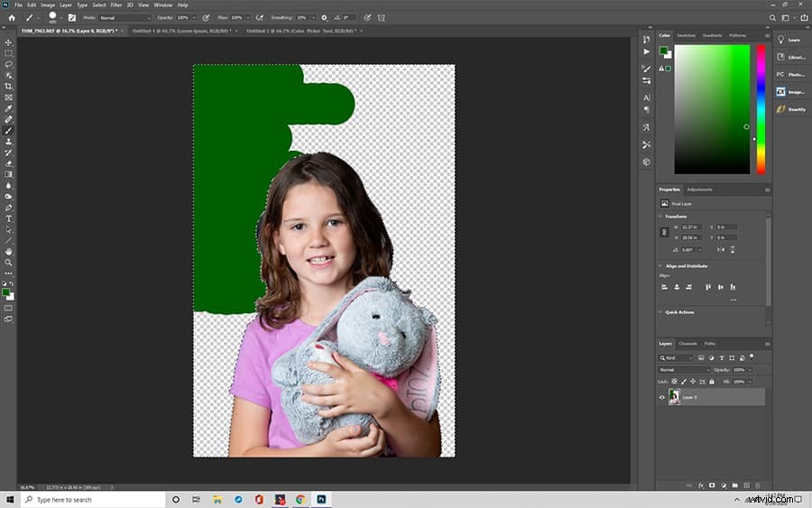Select the Pen tool

coord(8,208)
